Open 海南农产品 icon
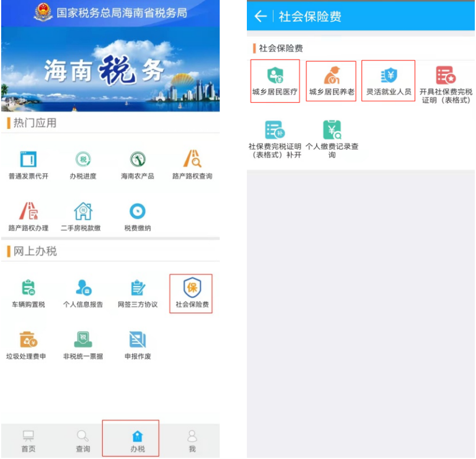This screenshot has width=476, height=459. (x=138, y=159)
